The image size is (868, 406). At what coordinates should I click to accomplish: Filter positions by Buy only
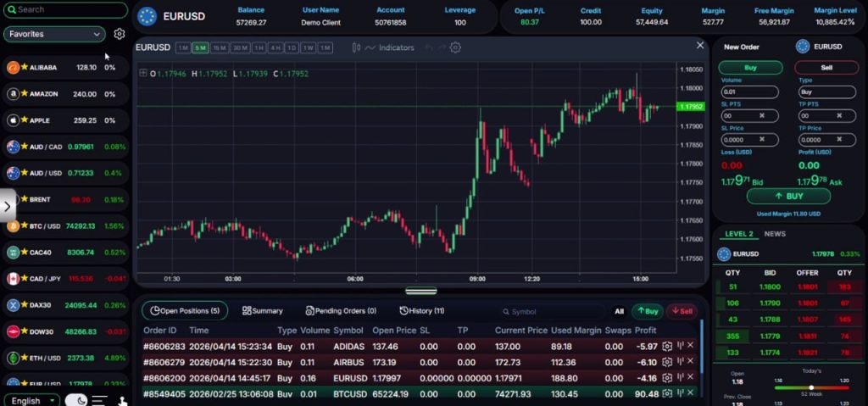tap(648, 311)
